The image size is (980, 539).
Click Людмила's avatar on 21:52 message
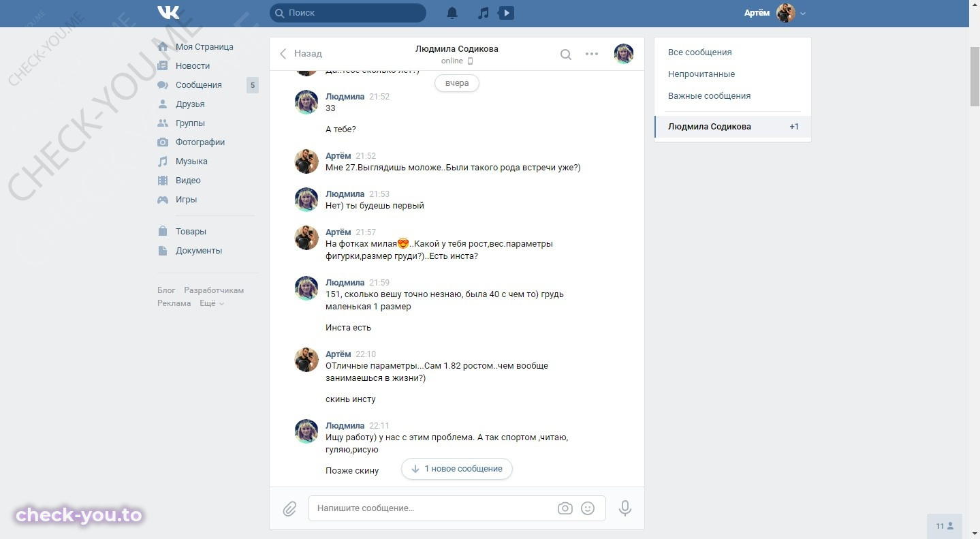[x=306, y=103]
